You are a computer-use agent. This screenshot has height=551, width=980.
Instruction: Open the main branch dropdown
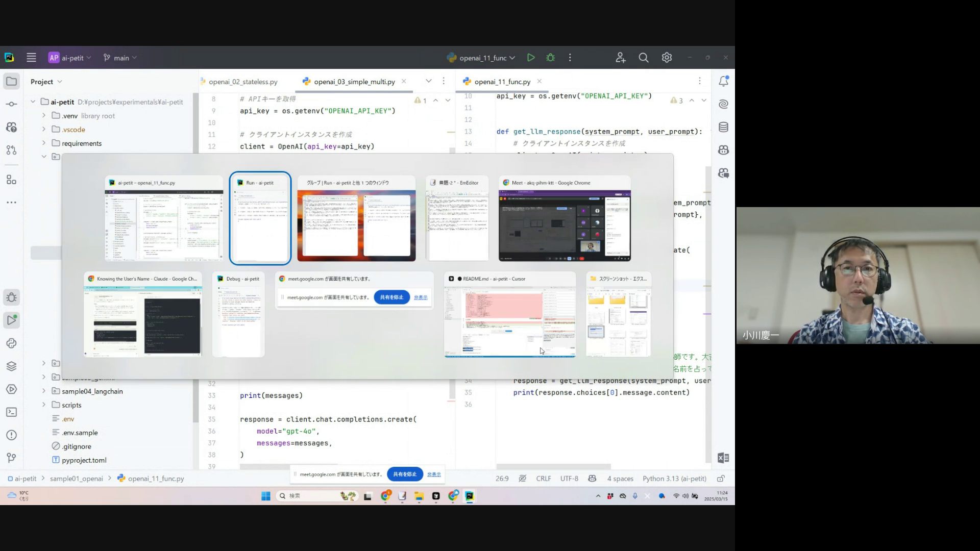click(120, 58)
